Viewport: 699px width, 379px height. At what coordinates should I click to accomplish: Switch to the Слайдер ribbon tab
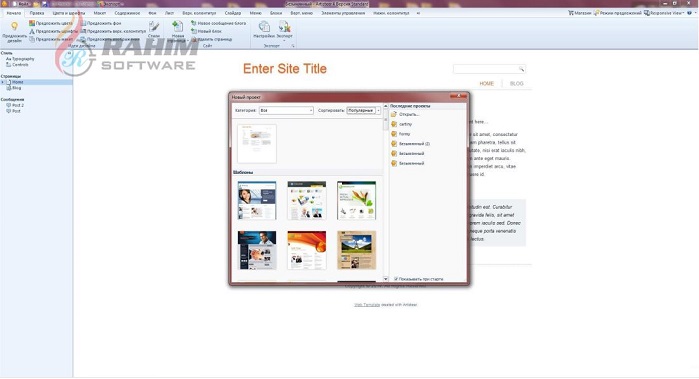click(233, 13)
